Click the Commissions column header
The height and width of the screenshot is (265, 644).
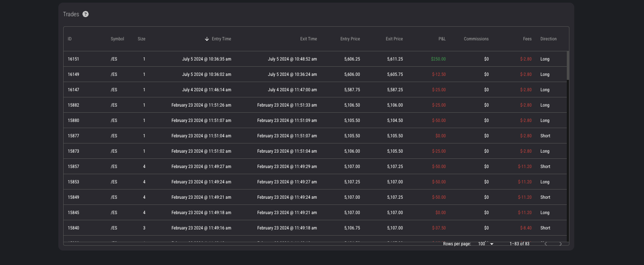pos(476,39)
